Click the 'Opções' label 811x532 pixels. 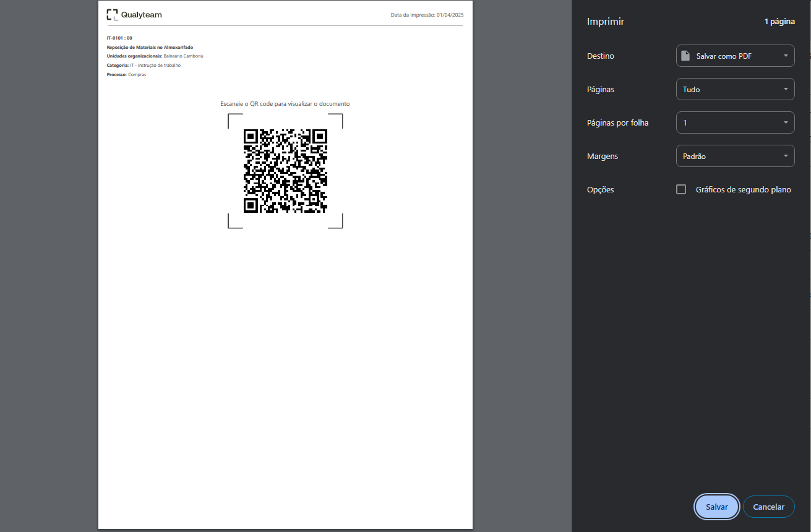click(601, 190)
